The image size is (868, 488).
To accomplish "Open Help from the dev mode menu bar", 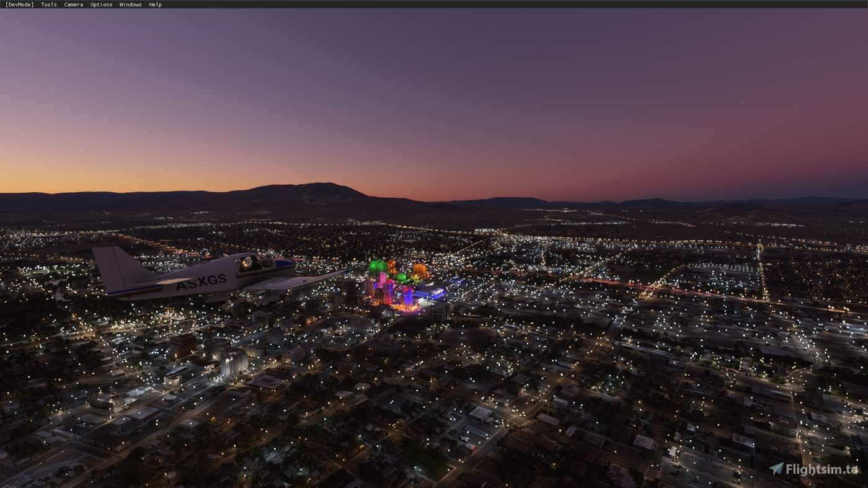I will click(154, 4).
